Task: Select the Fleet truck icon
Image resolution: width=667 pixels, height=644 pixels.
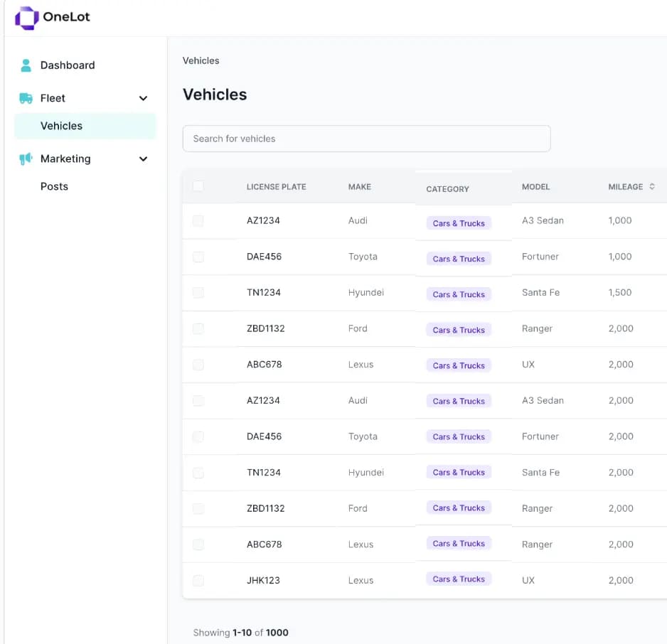Action: [x=26, y=97]
